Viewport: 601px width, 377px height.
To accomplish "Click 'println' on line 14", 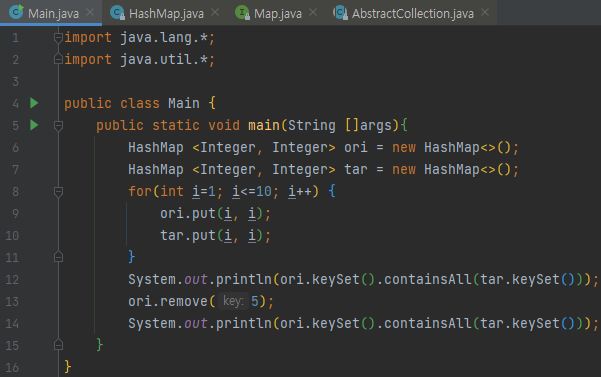I will click(x=244, y=323).
